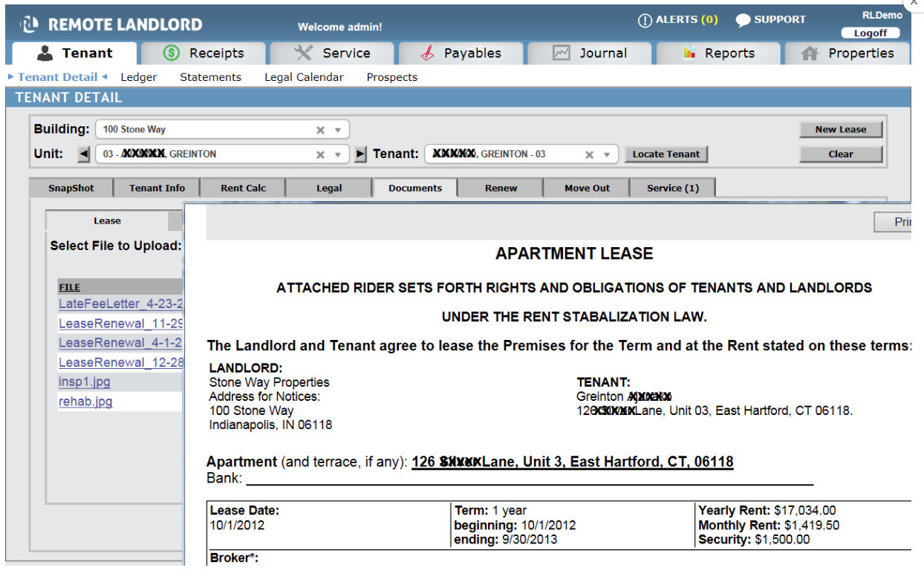Clear the Building field with x
Viewport: 924px width, 579px height.
320,130
